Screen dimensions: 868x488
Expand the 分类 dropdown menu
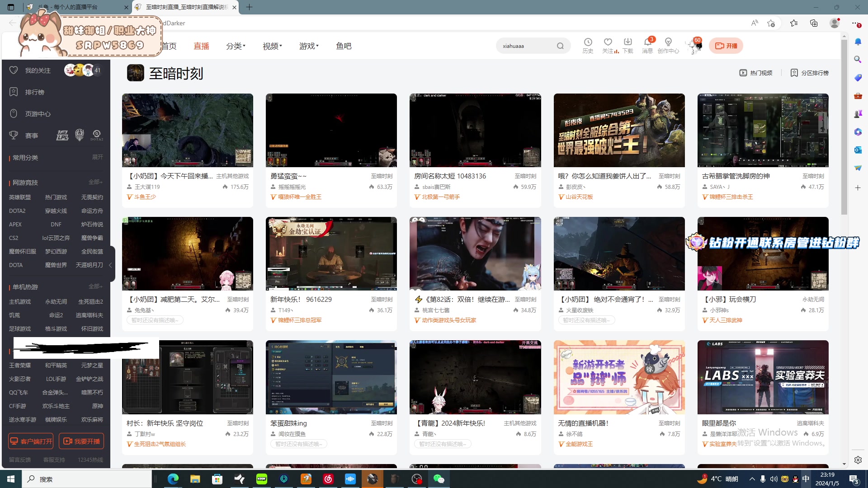pos(236,46)
